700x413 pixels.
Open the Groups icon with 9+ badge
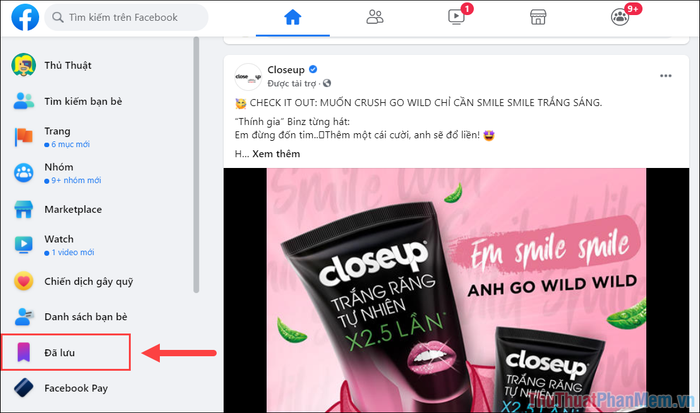(621, 17)
